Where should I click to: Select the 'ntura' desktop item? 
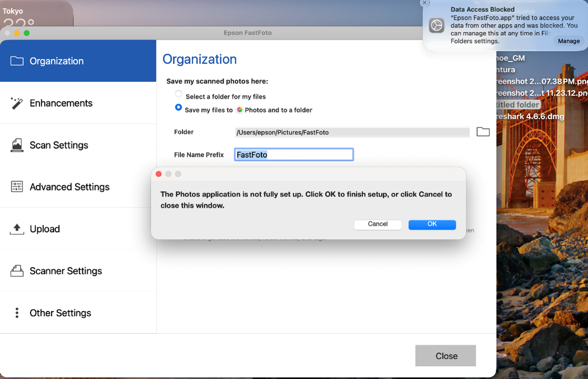(506, 70)
